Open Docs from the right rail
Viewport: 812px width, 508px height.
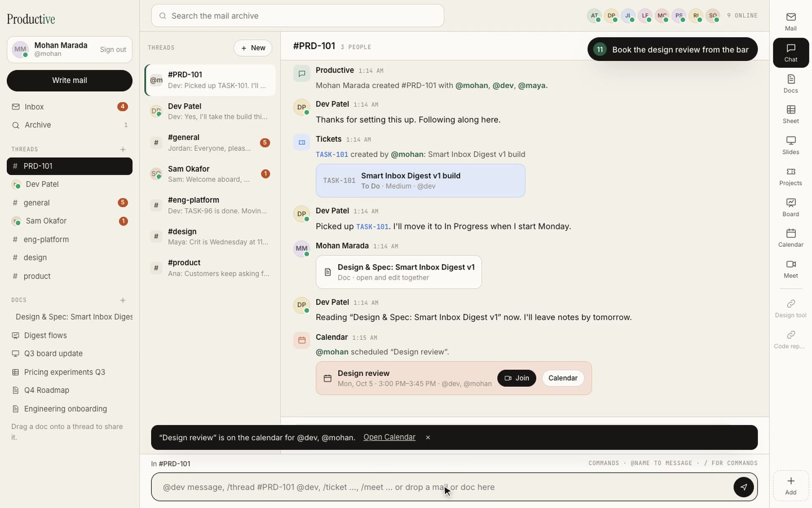pyautogui.click(x=790, y=84)
